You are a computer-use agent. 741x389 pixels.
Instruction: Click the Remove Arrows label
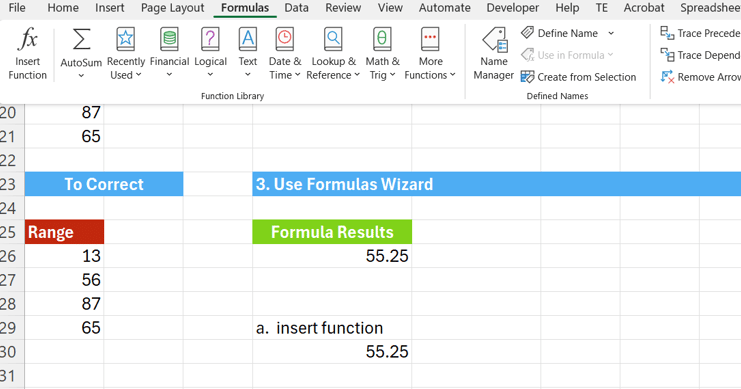[709, 77]
